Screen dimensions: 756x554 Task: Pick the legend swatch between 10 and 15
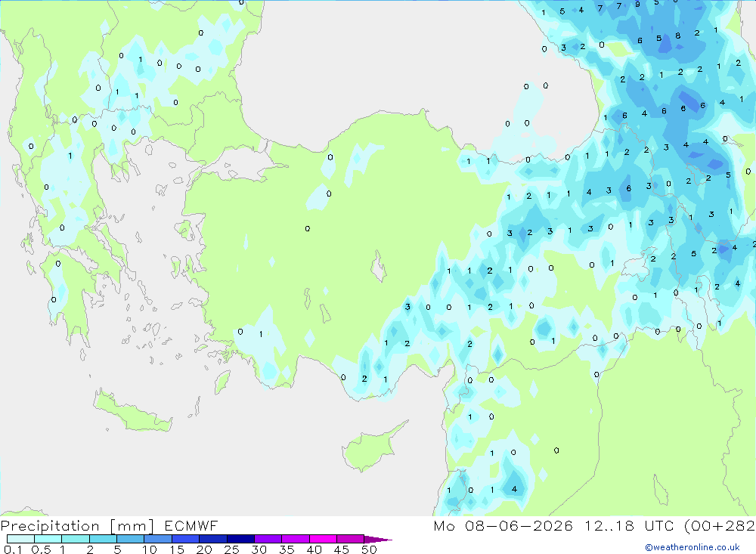(x=158, y=539)
